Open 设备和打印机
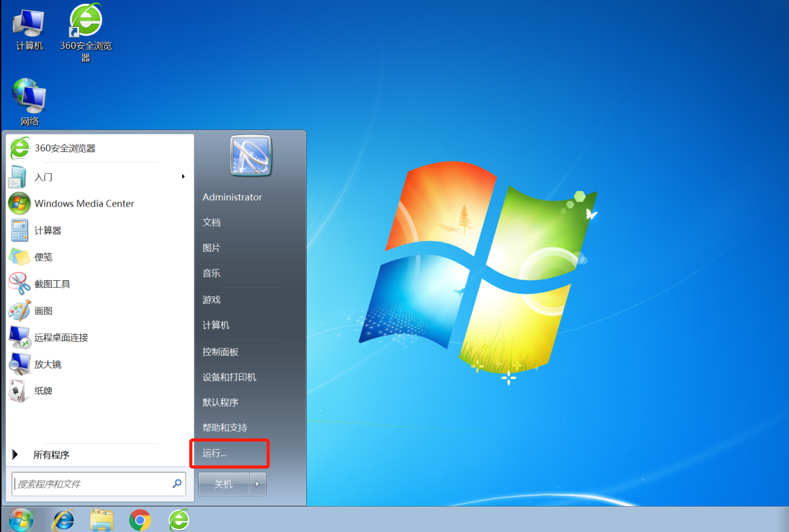Screen dimensions: 789x532 tap(229, 377)
